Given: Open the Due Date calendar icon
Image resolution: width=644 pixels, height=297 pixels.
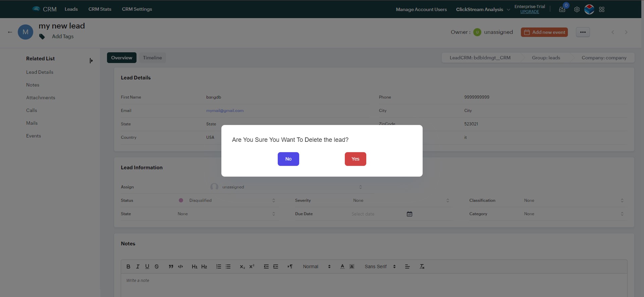Looking at the screenshot, I should 409,214.
